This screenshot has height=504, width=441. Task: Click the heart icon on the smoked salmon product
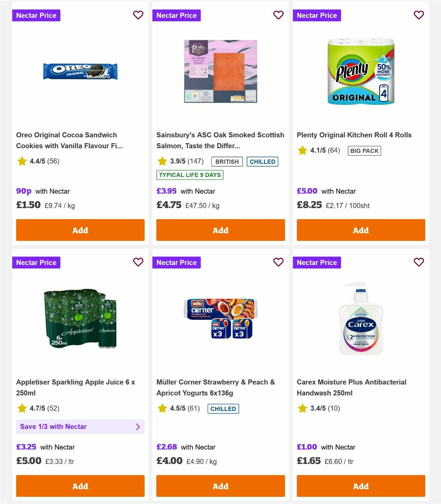tap(278, 15)
